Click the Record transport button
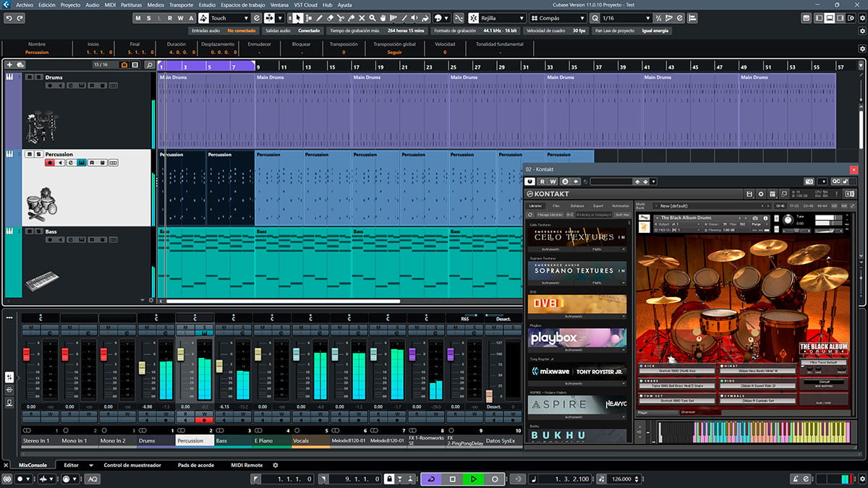868x488 pixels. pos(495,479)
